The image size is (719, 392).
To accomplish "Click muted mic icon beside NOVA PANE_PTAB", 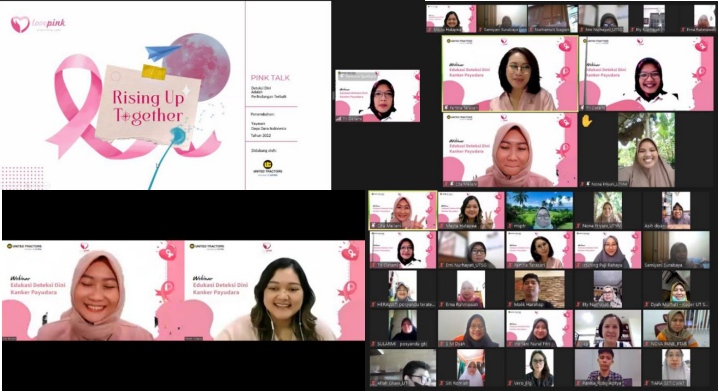I will 647,343.
